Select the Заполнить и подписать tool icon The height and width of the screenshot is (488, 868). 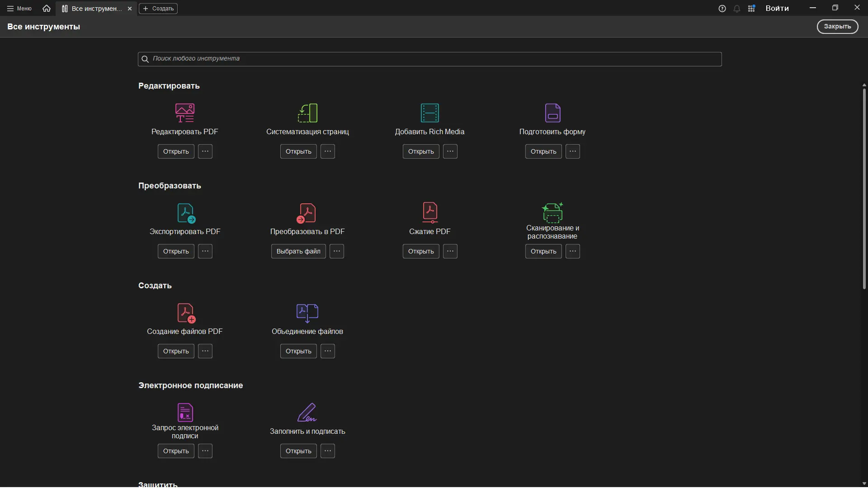pos(307,412)
